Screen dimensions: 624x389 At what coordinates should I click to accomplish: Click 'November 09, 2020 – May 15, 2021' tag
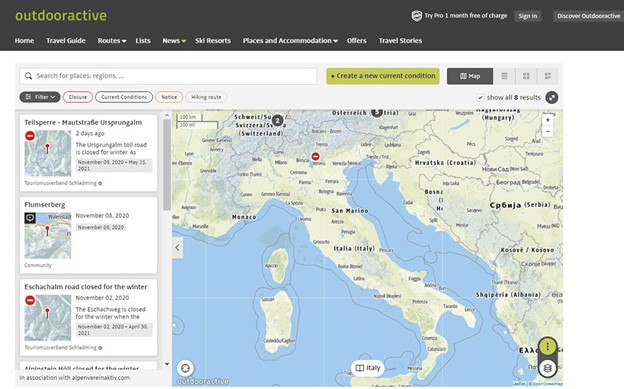pos(114,165)
